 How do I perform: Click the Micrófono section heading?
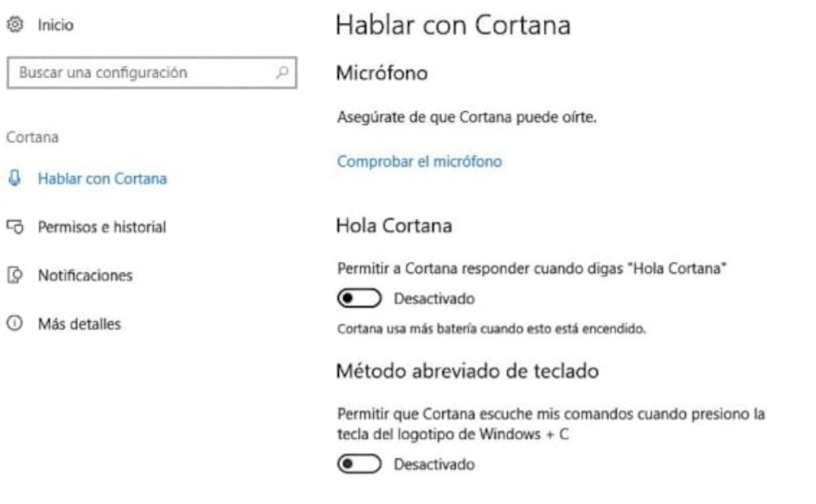[381, 73]
